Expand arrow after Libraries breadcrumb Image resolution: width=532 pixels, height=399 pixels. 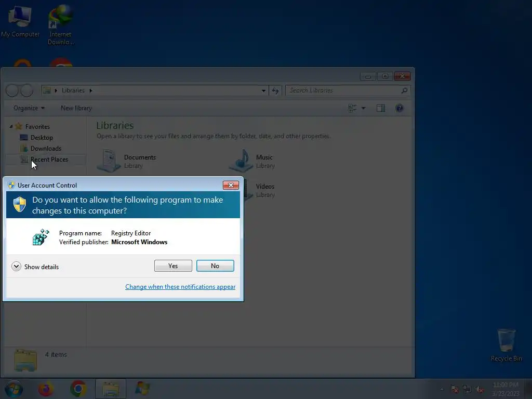(91, 90)
